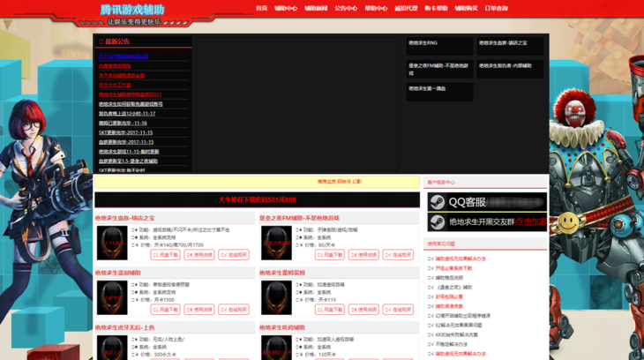Click the product thumbnail for 绝地求生虎牙无后-上色
Image resolution: width=644 pixels, height=360 pixels.
pos(112,348)
